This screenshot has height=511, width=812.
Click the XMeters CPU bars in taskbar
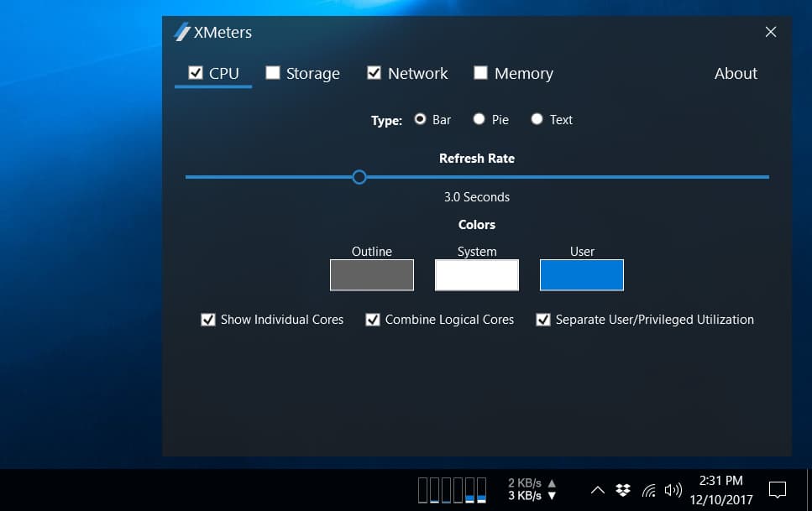pyautogui.click(x=452, y=490)
